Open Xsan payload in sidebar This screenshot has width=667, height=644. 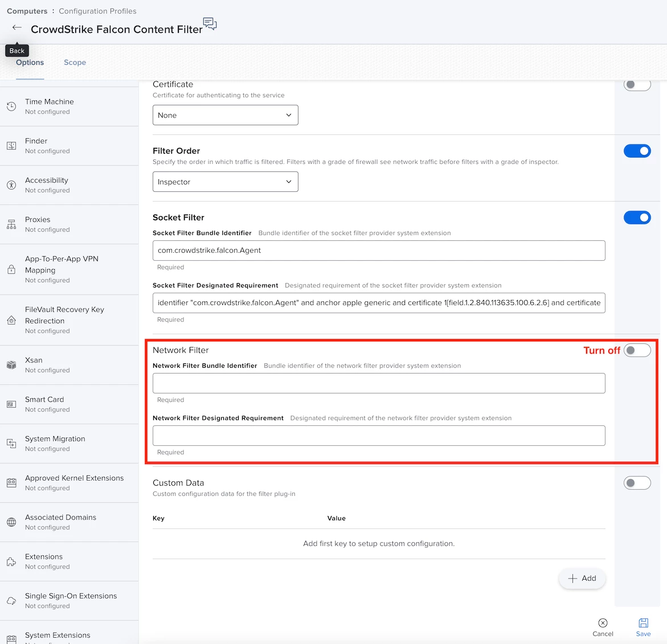tap(69, 365)
